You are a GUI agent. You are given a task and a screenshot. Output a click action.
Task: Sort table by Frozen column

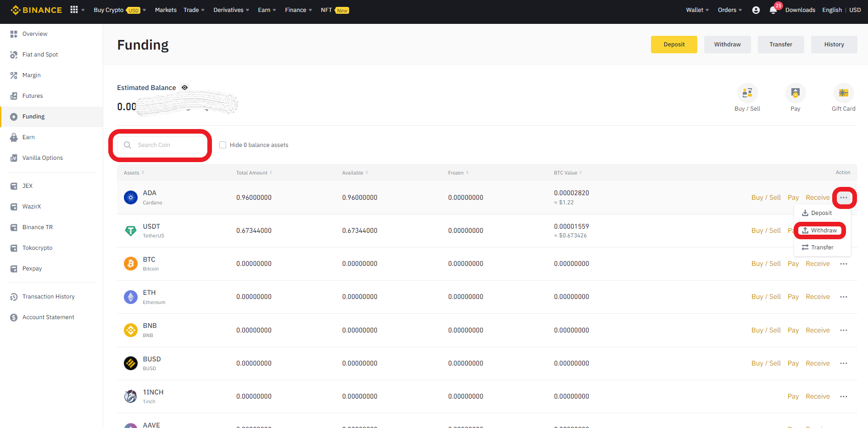458,173
